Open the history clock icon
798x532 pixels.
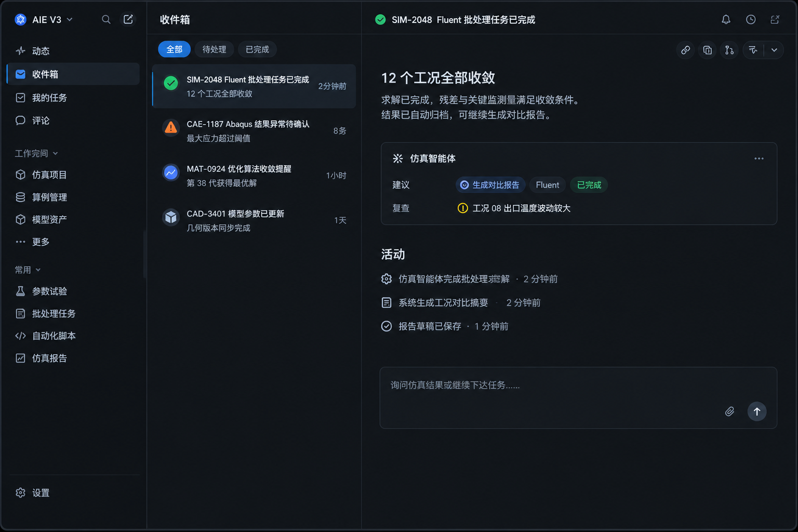click(x=751, y=20)
